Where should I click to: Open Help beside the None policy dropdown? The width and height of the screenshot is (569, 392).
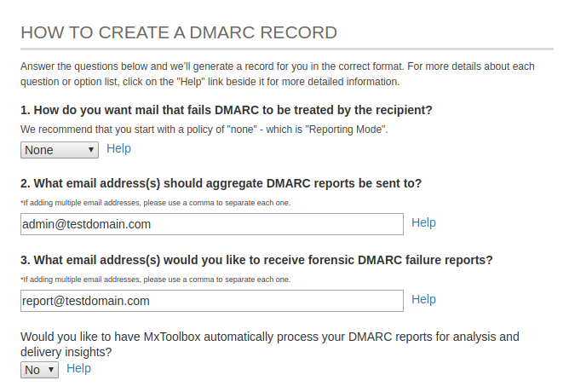pos(118,148)
